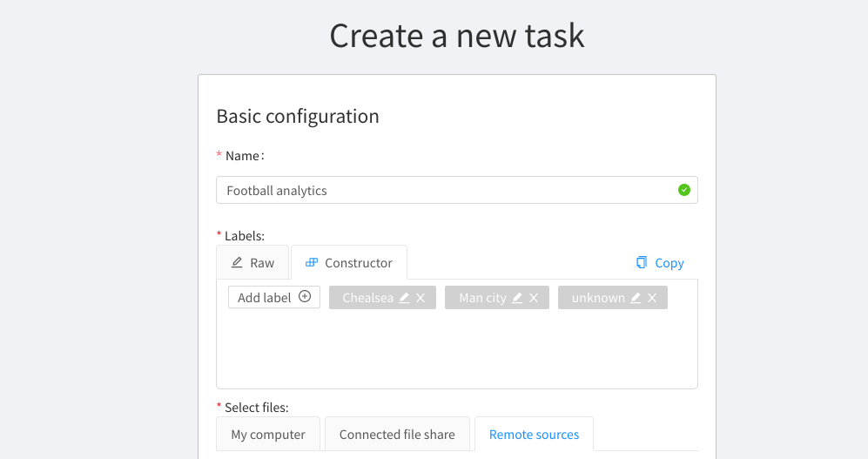Click the Add label button
This screenshot has width=868, height=459.
274,297
